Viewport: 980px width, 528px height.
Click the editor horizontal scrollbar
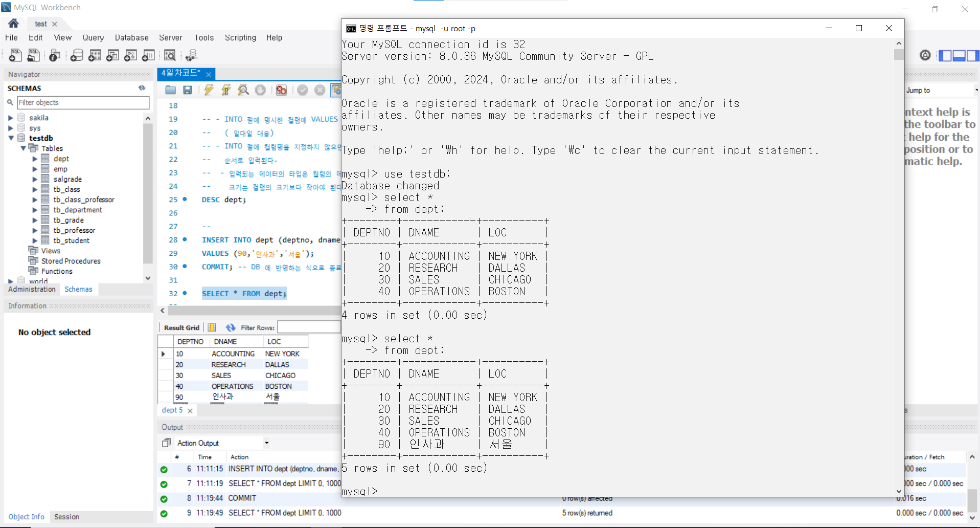(255, 310)
